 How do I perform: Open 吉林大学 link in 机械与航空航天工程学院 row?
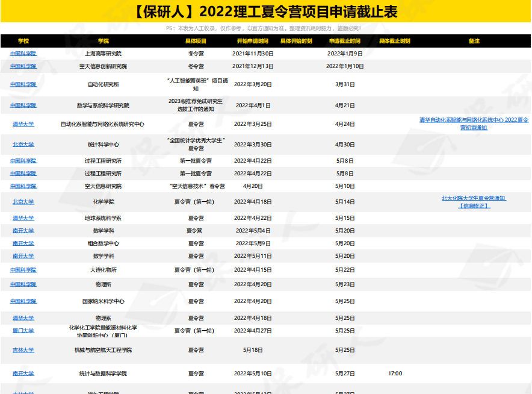click(23, 350)
